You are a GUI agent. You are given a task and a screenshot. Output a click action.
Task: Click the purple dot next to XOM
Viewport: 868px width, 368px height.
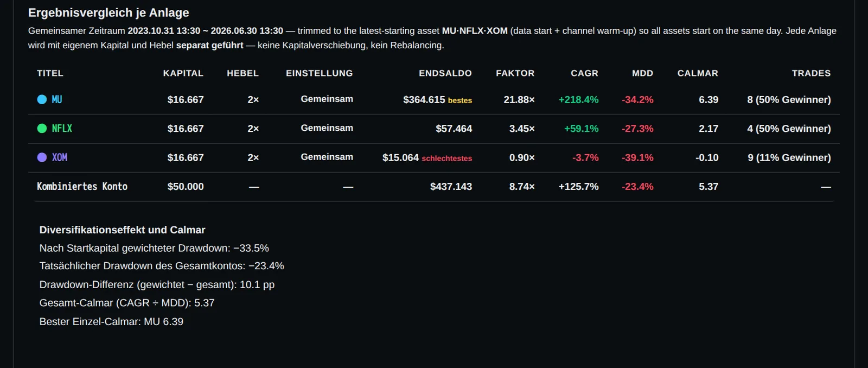pos(42,157)
